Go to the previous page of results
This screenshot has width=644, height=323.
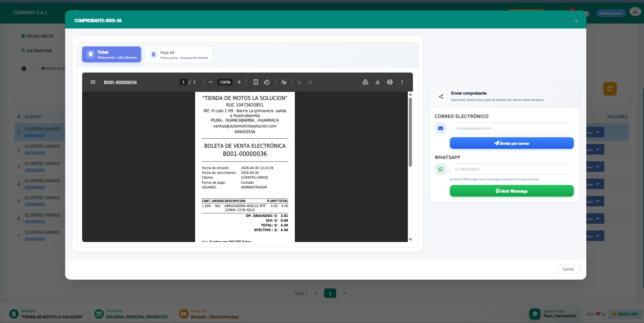pyautogui.click(x=316, y=293)
